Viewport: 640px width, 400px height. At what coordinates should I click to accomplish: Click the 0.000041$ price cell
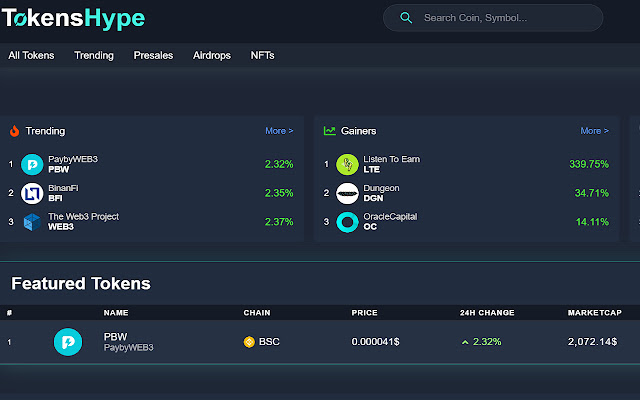pos(376,342)
